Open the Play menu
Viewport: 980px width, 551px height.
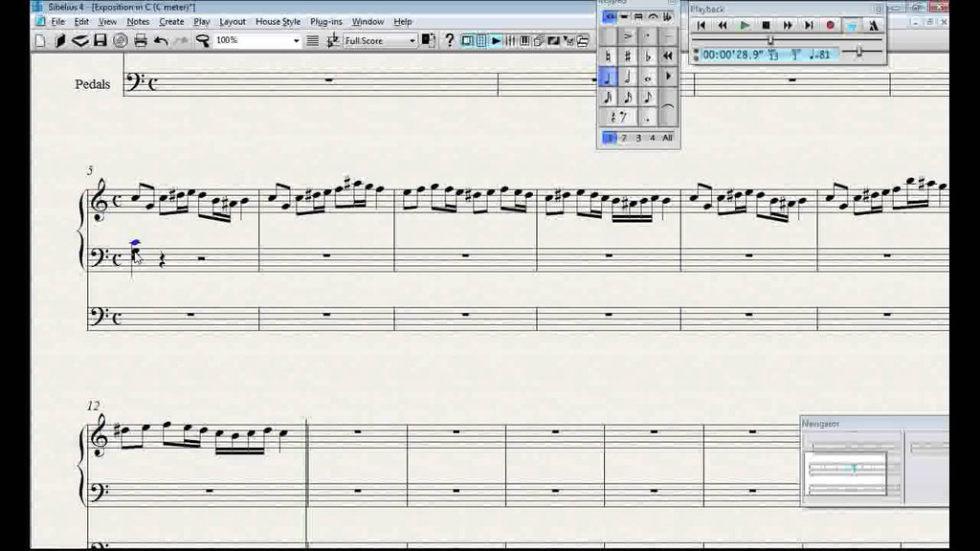click(x=201, y=21)
